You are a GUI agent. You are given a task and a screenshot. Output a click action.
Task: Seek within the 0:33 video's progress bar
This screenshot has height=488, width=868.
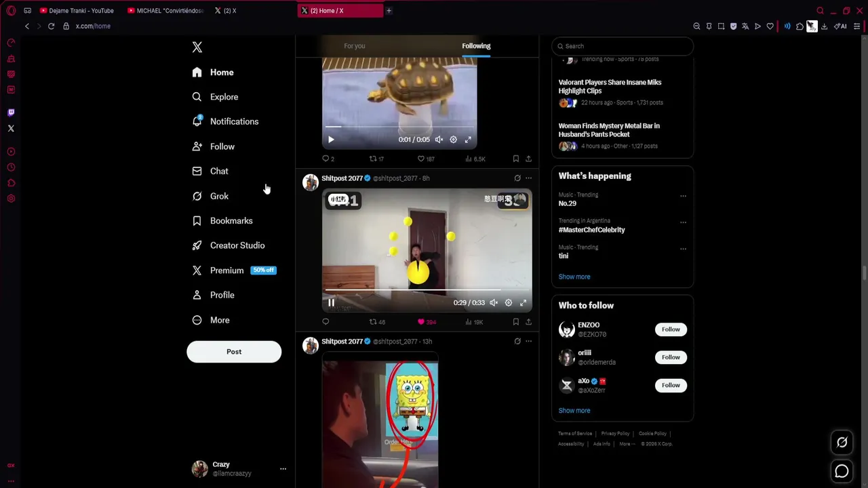pos(427,290)
